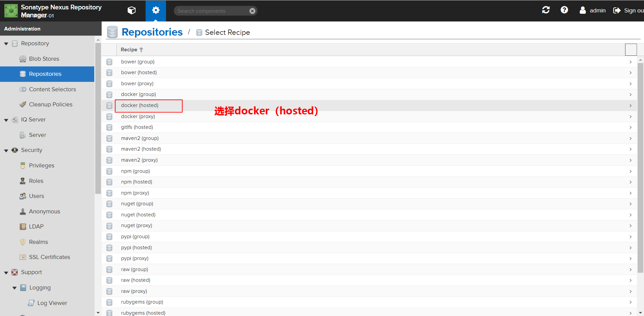
Task: Click the Blob Stores icon
Action: point(23,59)
